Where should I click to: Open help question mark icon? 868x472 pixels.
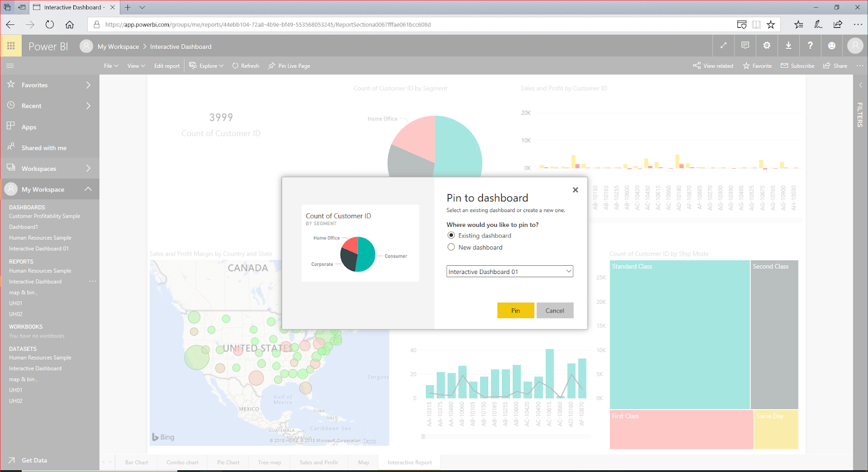coord(810,46)
